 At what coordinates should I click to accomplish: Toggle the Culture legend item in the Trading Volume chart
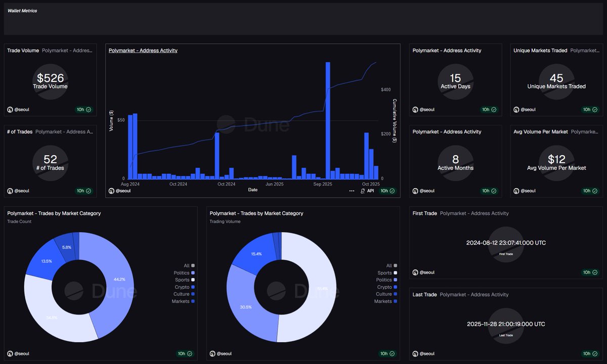(387, 294)
